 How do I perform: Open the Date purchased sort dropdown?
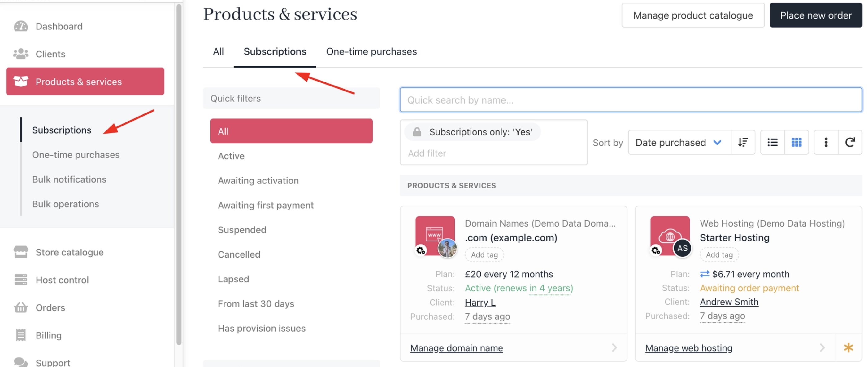click(x=679, y=142)
